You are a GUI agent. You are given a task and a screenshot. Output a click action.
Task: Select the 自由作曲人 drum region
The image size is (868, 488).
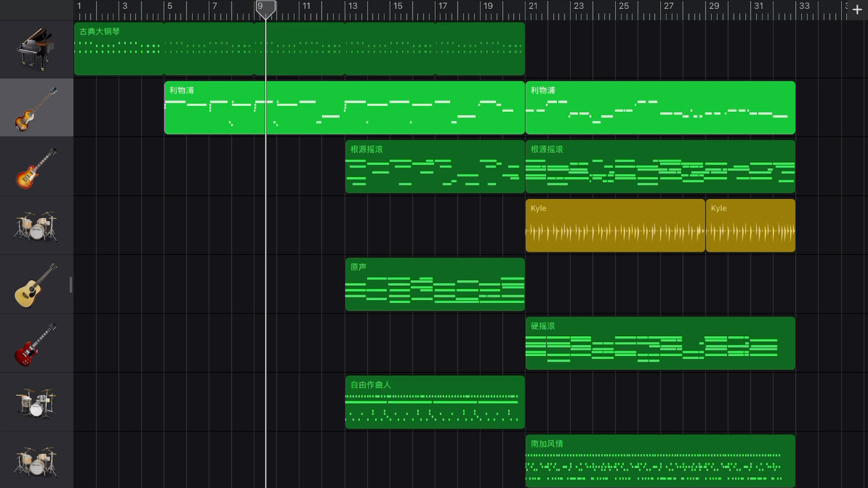(435, 402)
